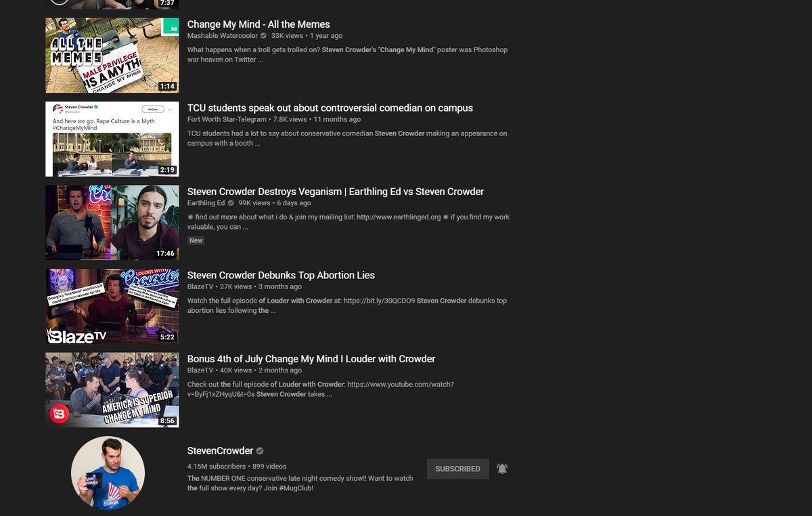Click description starting 'What happens when a troll'
The image size is (812, 516).
point(347,55)
